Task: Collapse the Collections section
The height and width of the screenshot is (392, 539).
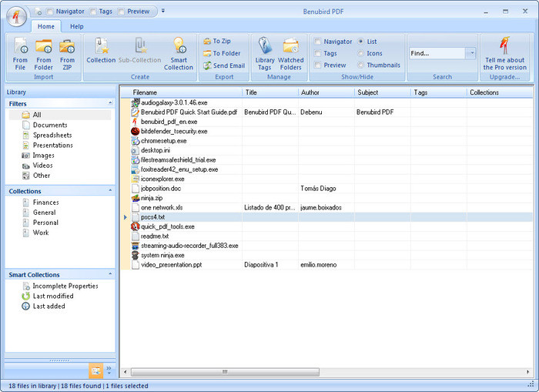Action: [x=110, y=190]
